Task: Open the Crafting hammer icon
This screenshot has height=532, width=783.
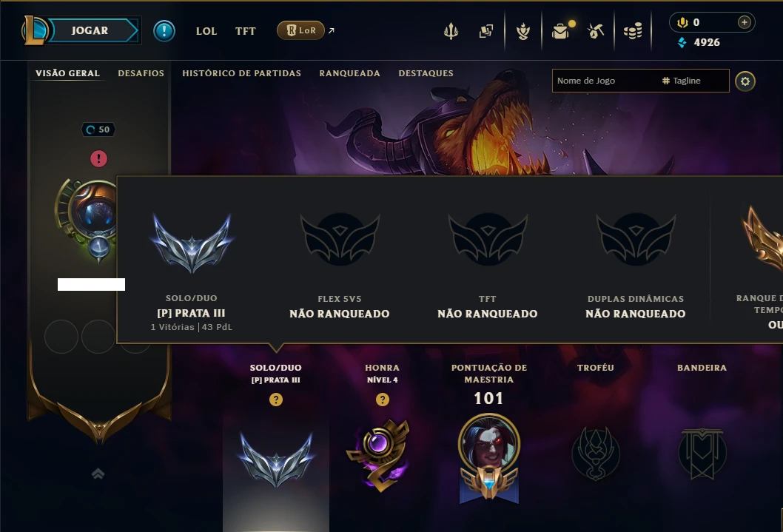Action: (595, 31)
